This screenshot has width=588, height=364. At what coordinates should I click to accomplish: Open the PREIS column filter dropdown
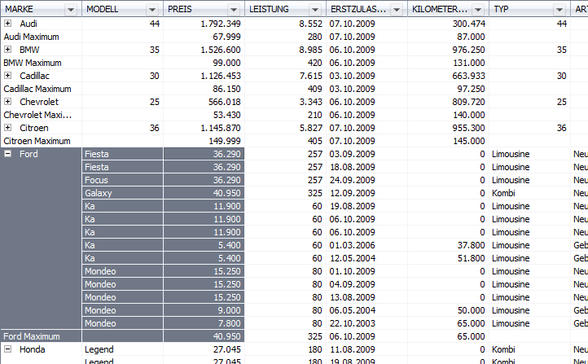pyautogui.click(x=233, y=10)
